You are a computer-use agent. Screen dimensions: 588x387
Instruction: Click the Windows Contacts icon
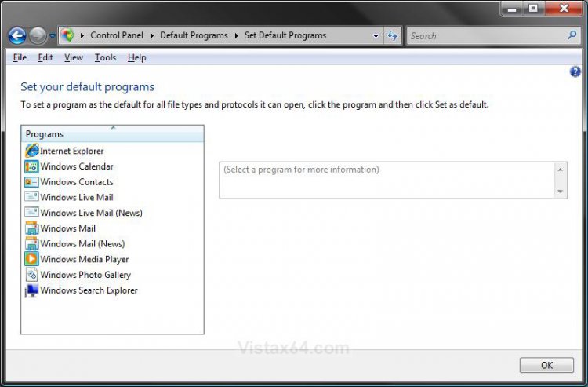[31, 182]
